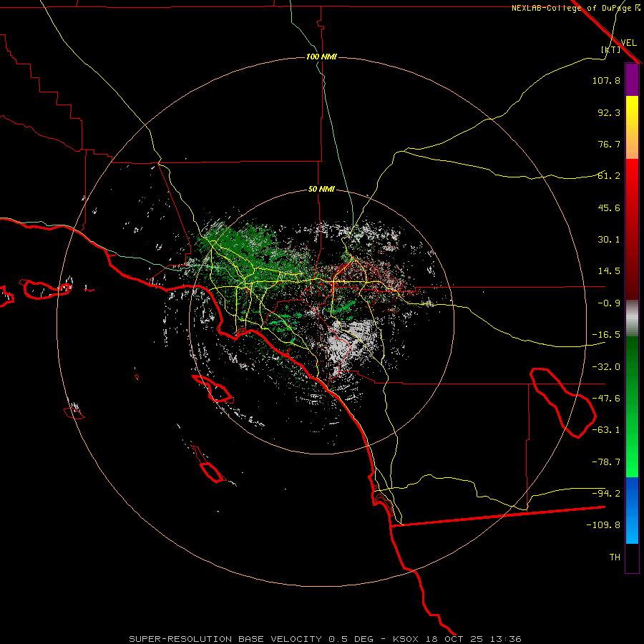Select the -78.7 scale label
Image resolution: width=644 pixels, height=644 pixels.
pyautogui.click(x=606, y=462)
